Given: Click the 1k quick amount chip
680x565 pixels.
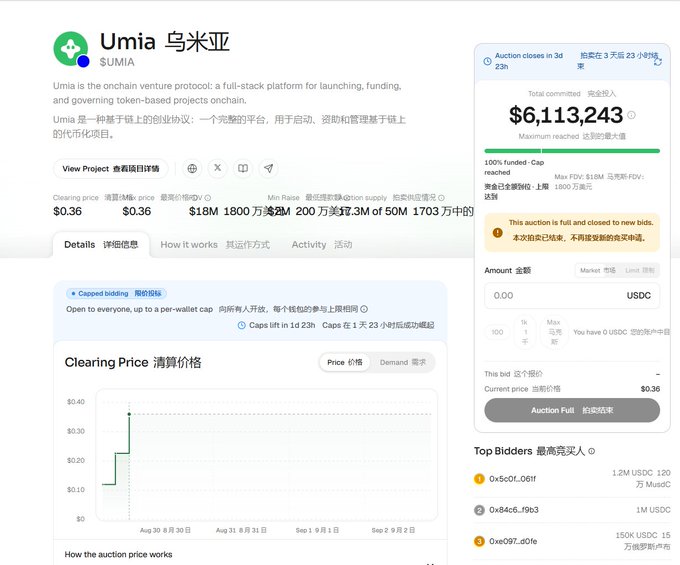Looking at the screenshot, I should pos(524,332).
